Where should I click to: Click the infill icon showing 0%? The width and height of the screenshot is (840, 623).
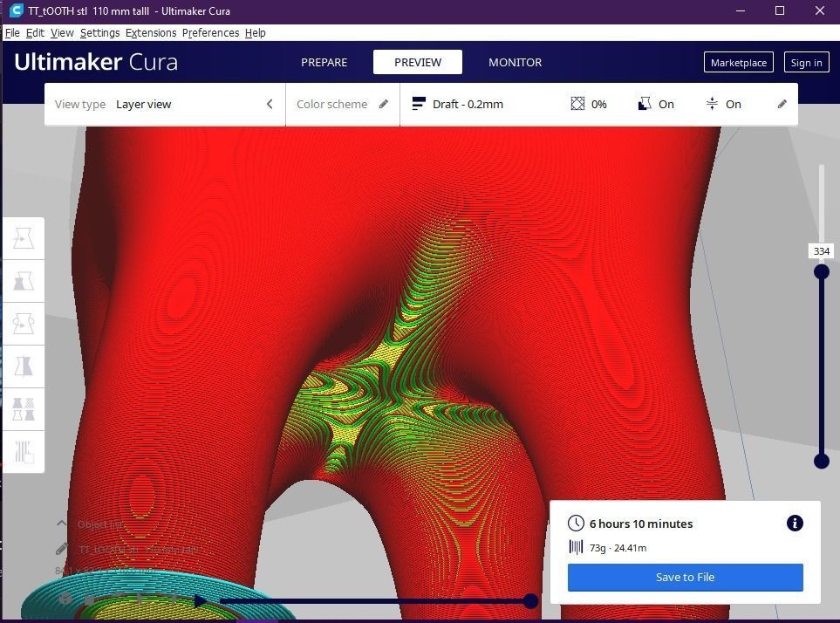[577, 103]
